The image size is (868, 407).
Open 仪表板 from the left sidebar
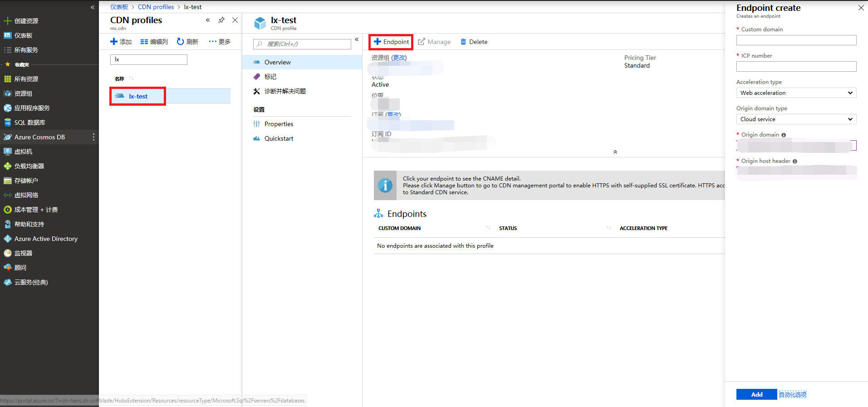(23, 35)
